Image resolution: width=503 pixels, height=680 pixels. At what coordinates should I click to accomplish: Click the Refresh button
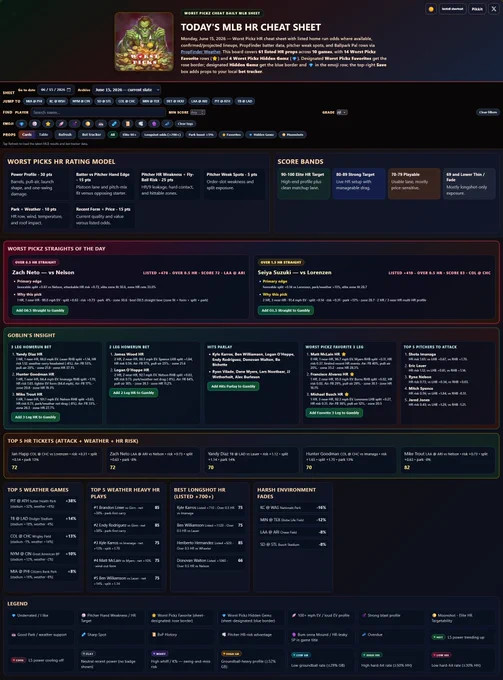(65, 134)
